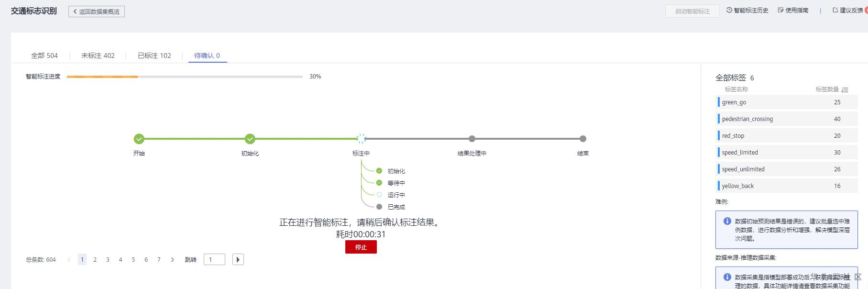
Task: Open the 建议反馈 link
Action: [847, 10]
